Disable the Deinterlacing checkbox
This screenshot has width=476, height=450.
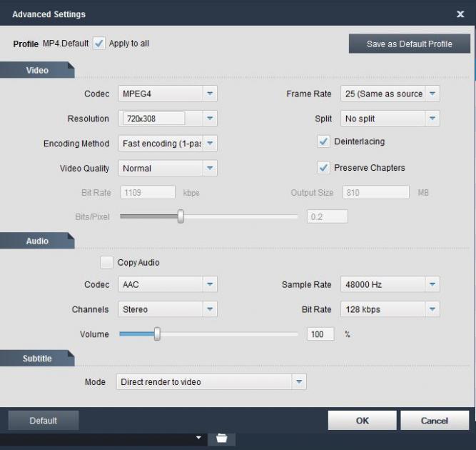323,141
